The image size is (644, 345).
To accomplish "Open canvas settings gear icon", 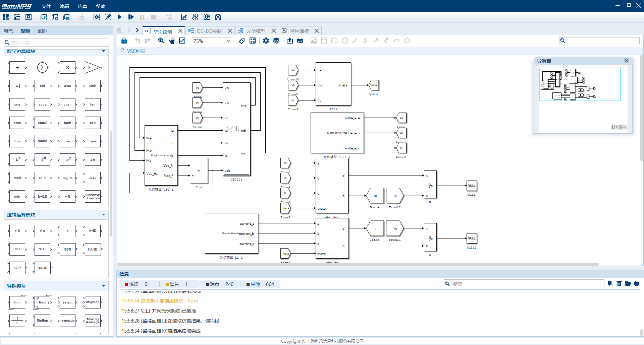I will click(266, 41).
